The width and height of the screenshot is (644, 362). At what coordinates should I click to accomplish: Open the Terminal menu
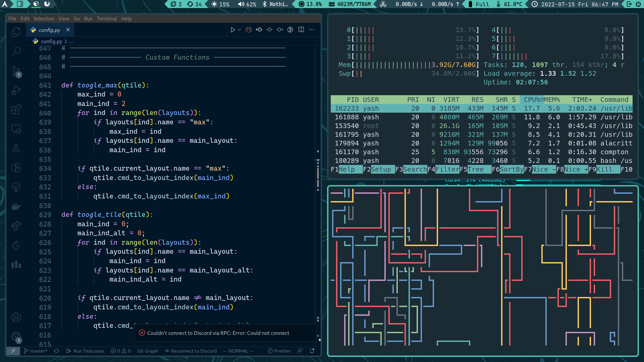[107, 19]
